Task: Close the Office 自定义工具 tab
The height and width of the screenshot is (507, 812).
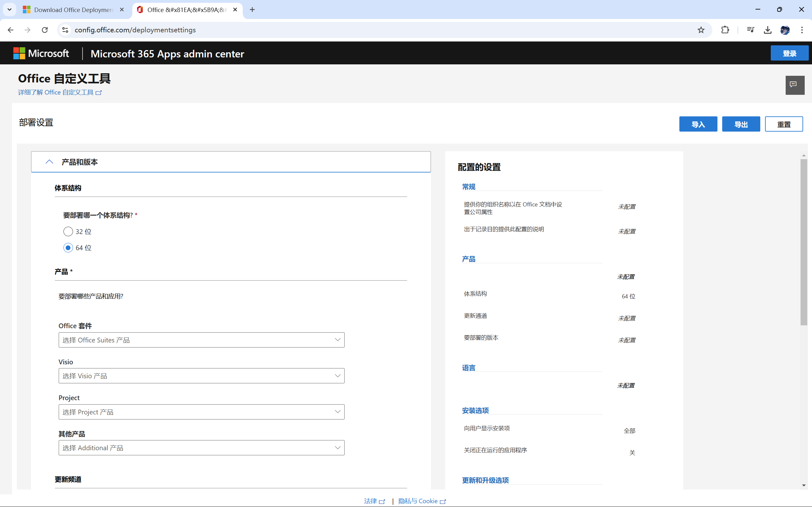Action: coord(235,10)
